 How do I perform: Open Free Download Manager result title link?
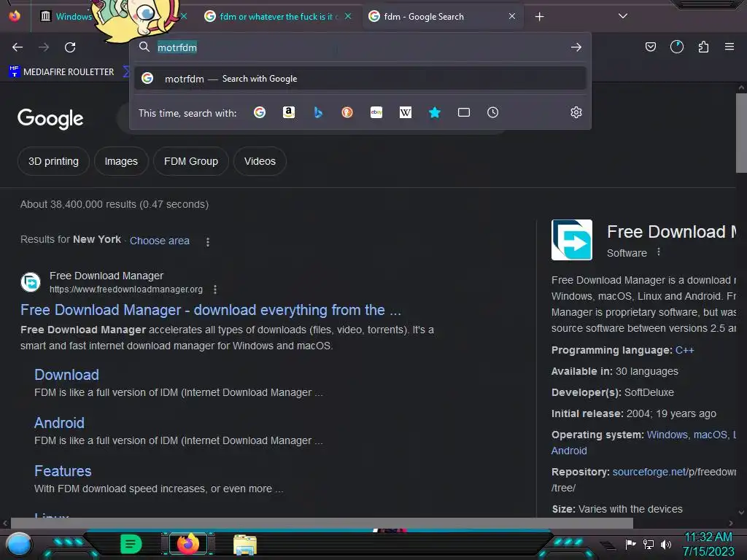coord(211,310)
